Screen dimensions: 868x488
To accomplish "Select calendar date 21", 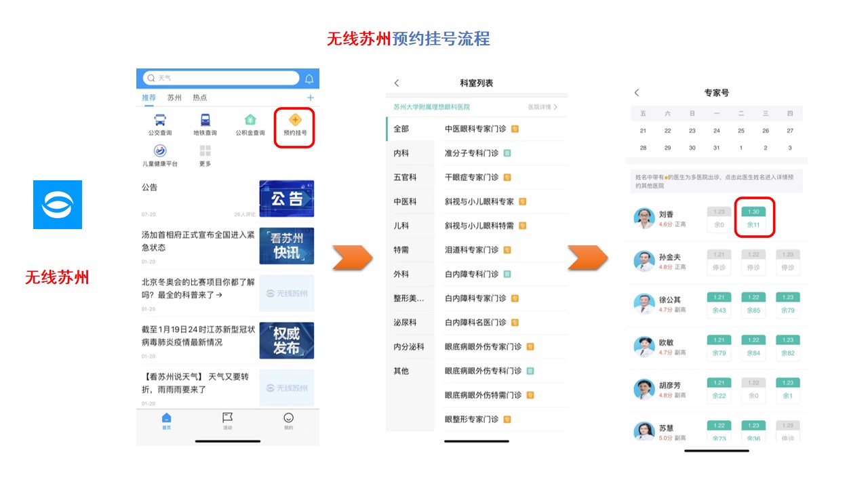I will 643,131.
